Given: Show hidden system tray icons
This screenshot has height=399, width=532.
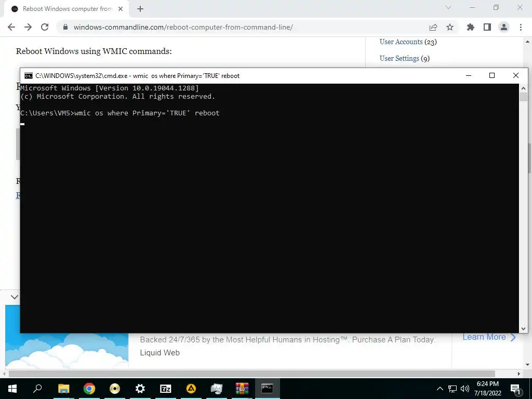Looking at the screenshot, I should tap(440, 389).
